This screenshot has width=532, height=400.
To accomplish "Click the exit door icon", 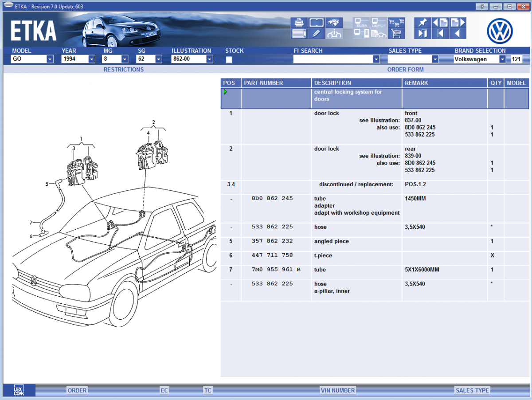I will coord(422,33).
